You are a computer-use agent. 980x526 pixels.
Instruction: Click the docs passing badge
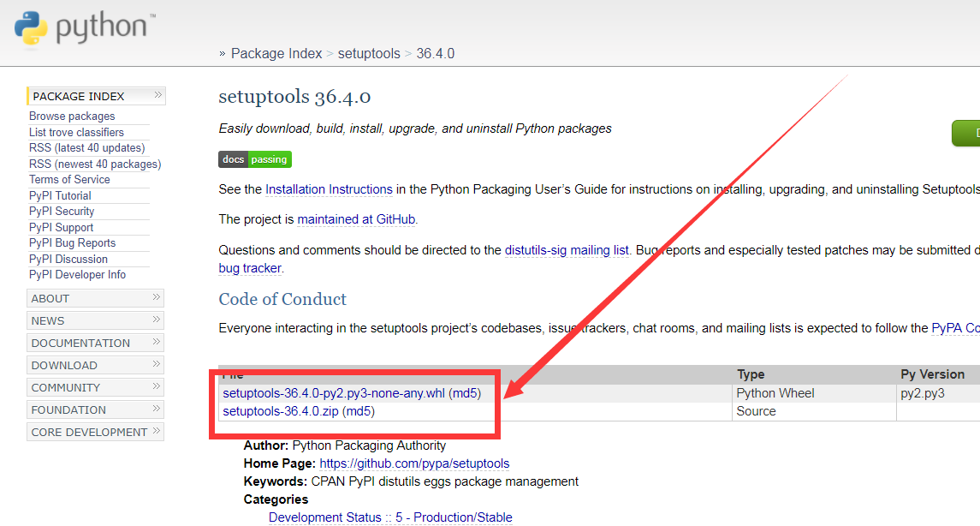tap(255, 159)
